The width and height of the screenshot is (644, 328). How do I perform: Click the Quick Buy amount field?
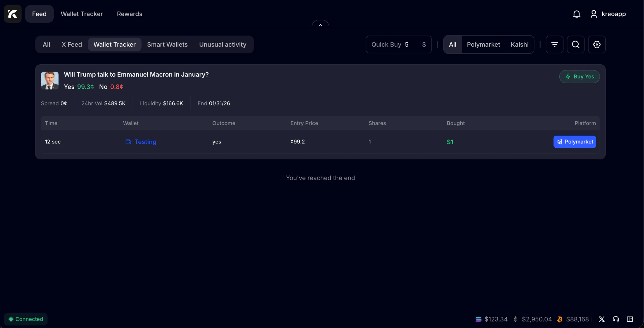[411, 44]
